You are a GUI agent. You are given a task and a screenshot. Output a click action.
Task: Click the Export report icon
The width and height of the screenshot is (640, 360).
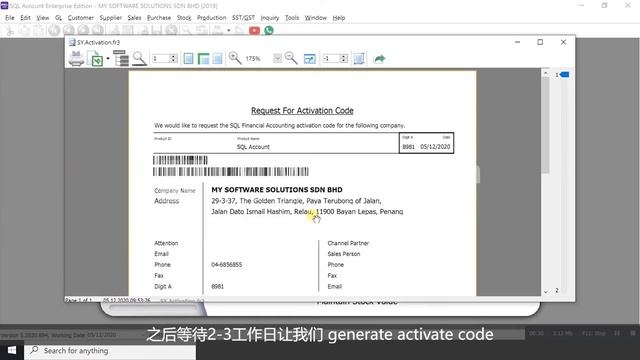click(x=96, y=58)
